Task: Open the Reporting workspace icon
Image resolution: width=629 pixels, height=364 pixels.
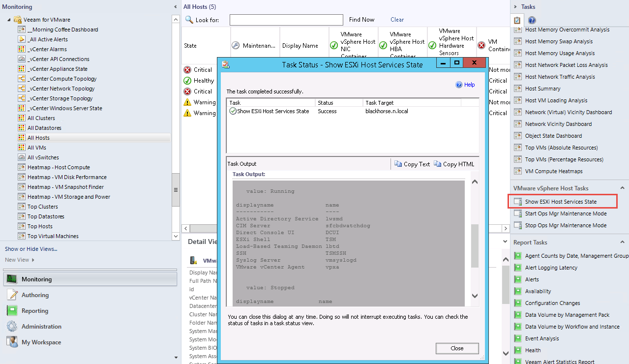Action: [x=12, y=310]
